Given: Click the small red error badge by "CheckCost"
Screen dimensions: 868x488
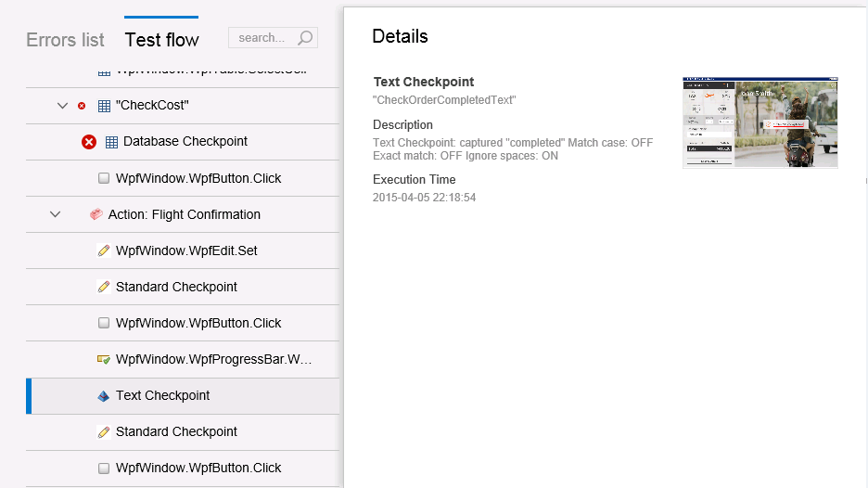Looking at the screenshot, I should point(82,106).
